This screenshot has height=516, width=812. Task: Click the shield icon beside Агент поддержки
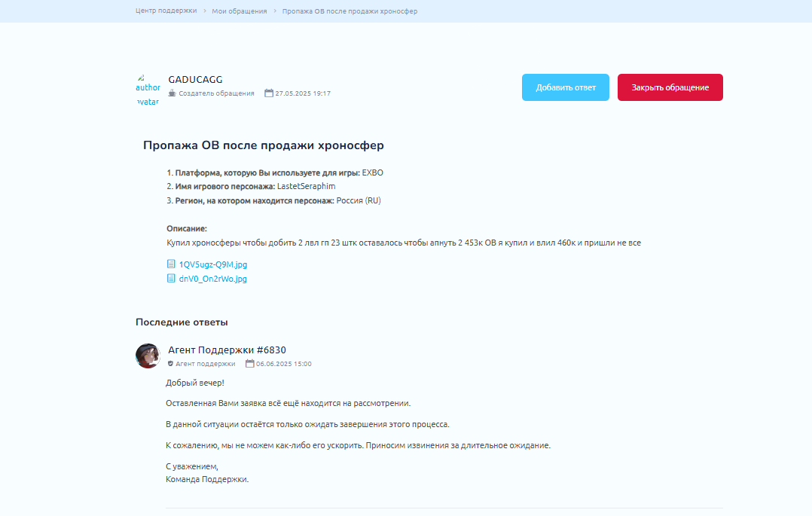pos(170,364)
